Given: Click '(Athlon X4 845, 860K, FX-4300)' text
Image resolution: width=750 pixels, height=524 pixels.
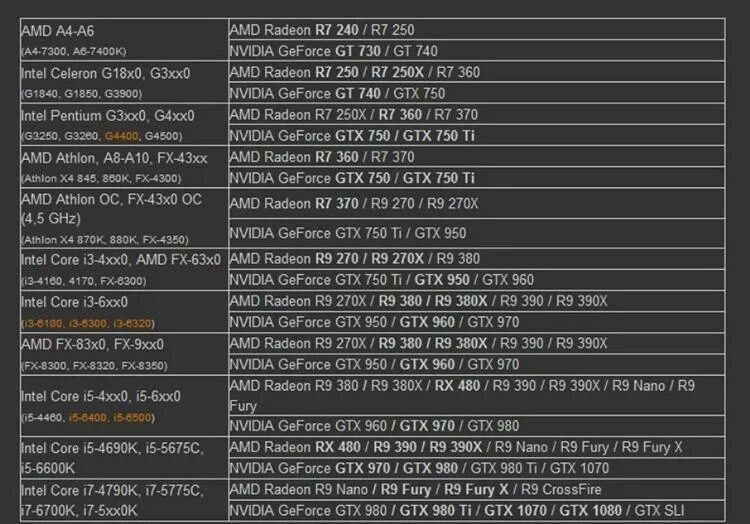Looking at the screenshot, I should [101, 179].
